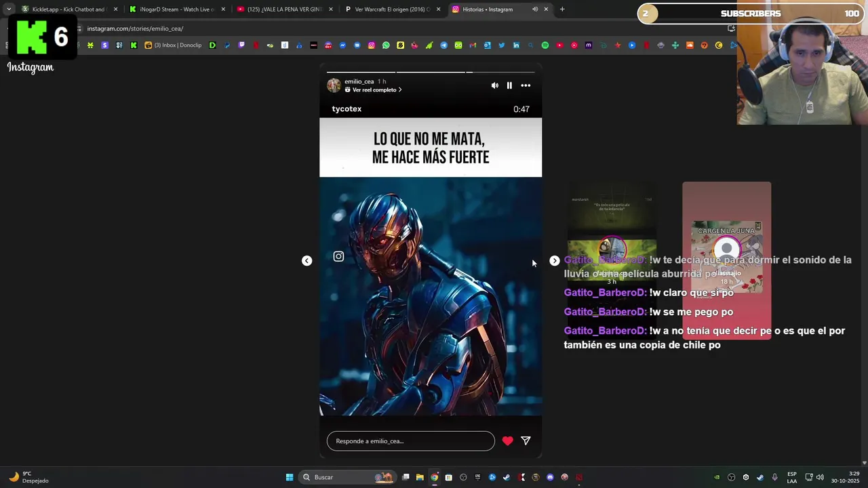Open 'Ver reel completo' link

click(x=374, y=90)
